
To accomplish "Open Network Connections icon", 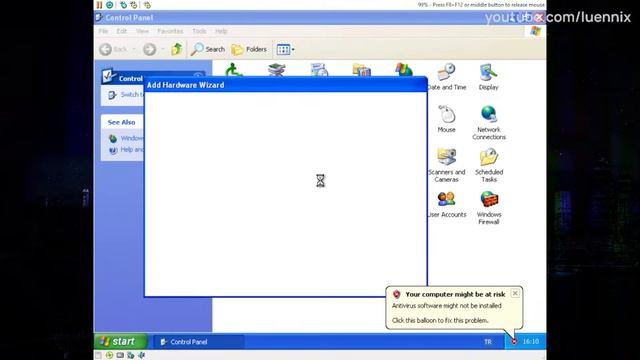I will tap(489, 123).
